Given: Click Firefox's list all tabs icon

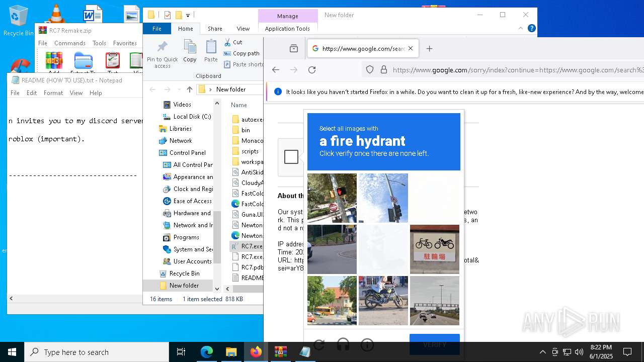Looking at the screenshot, I should click(x=294, y=49).
